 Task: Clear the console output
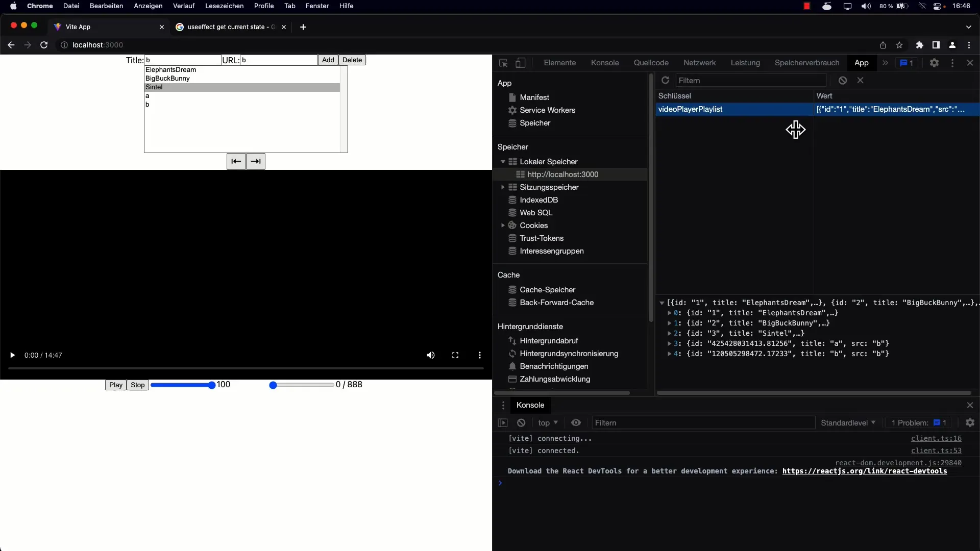click(x=521, y=423)
